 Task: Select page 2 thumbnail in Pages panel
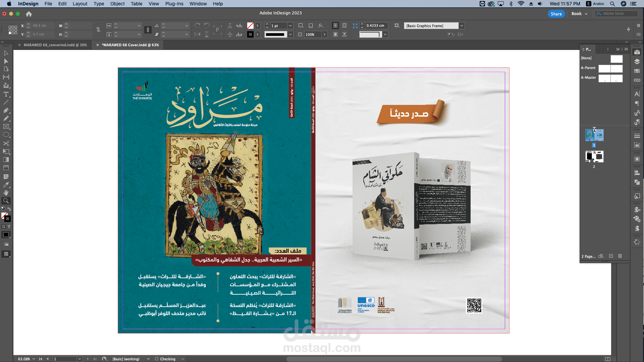point(594,157)
